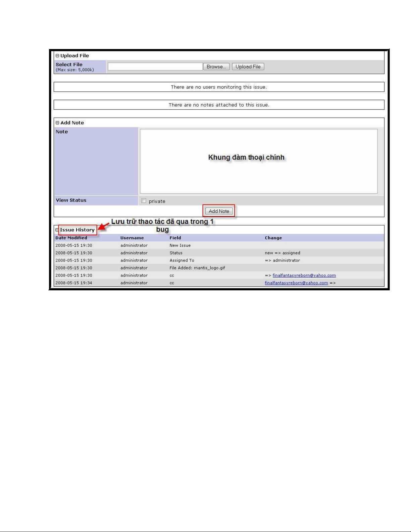
Task: Click the Select File path input box
Action: 155,66
